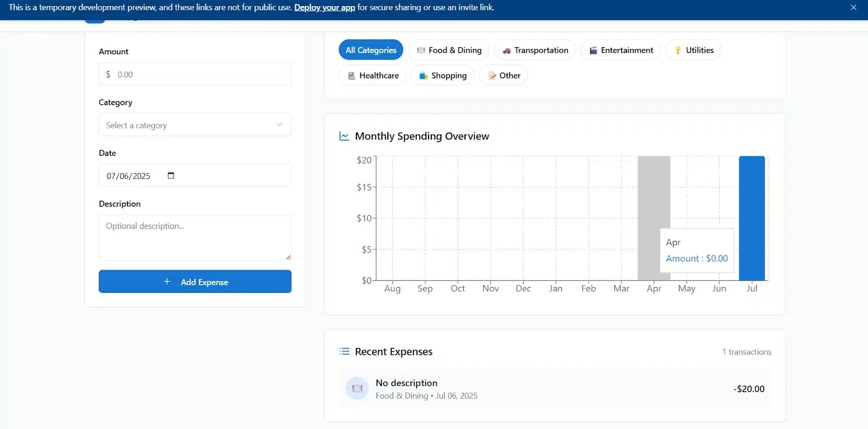
Task: Click the 'Aug' axis label
Action: coord(392,289)
